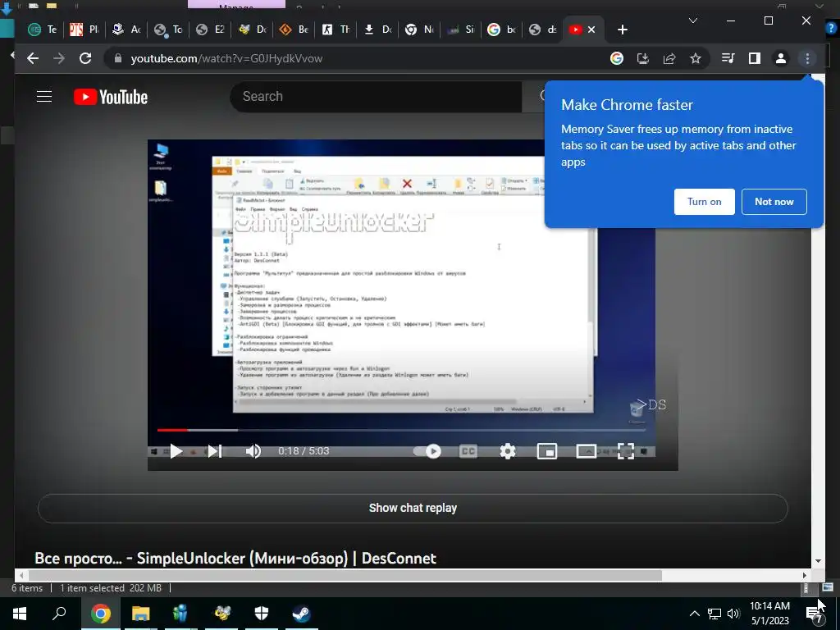This screenshot has width=840, height=630.
Task: Enter full screen video mode
Action: 626,451
